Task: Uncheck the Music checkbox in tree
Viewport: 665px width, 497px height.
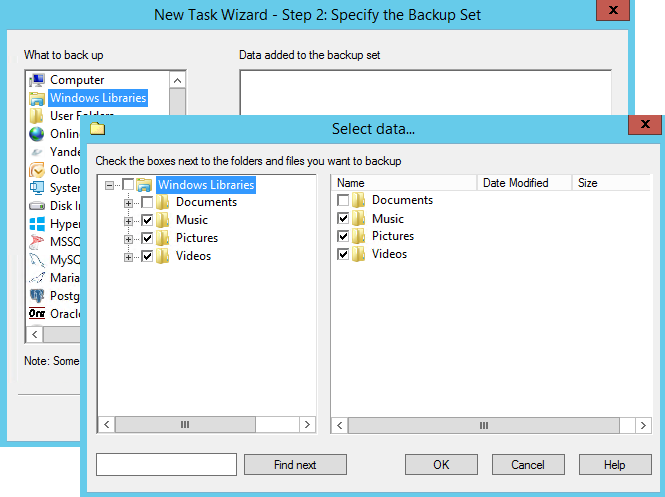Action: click(x=147, y=220)
